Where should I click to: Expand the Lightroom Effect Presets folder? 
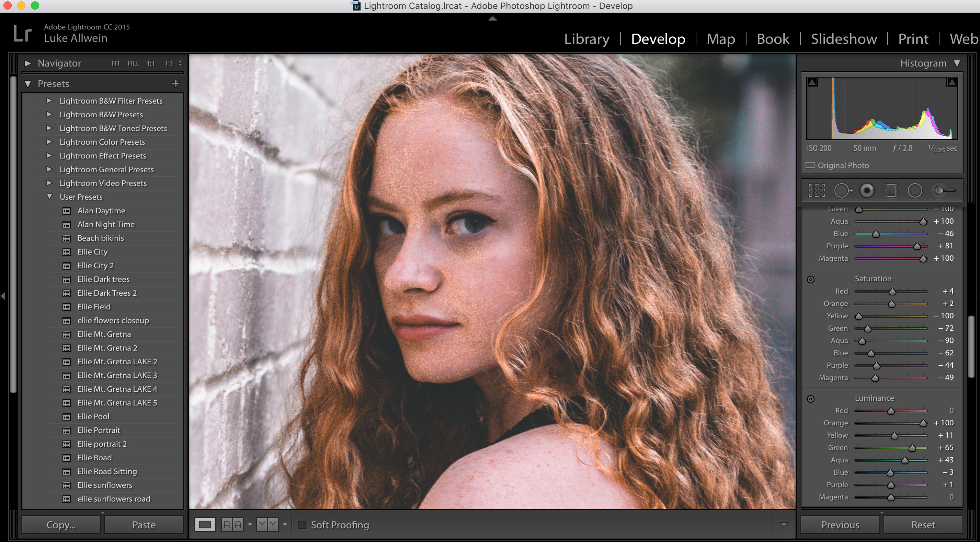point(49,155)
